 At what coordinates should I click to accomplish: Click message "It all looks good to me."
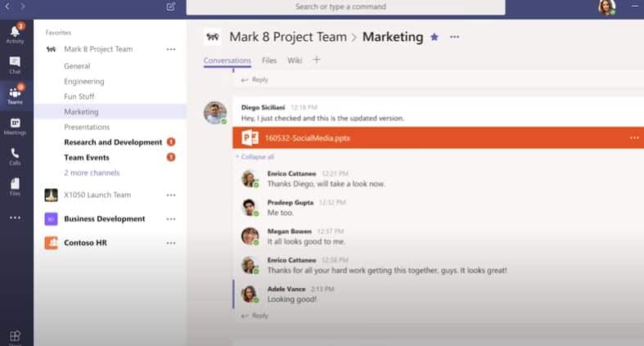pyautogui.click(x=306, y=241)
